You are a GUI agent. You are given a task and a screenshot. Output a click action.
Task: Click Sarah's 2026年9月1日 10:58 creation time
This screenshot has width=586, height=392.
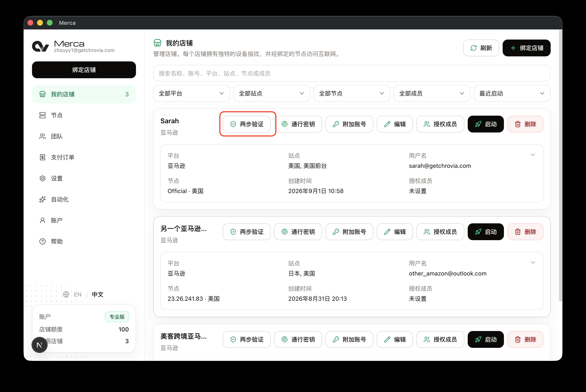(316, 191)
